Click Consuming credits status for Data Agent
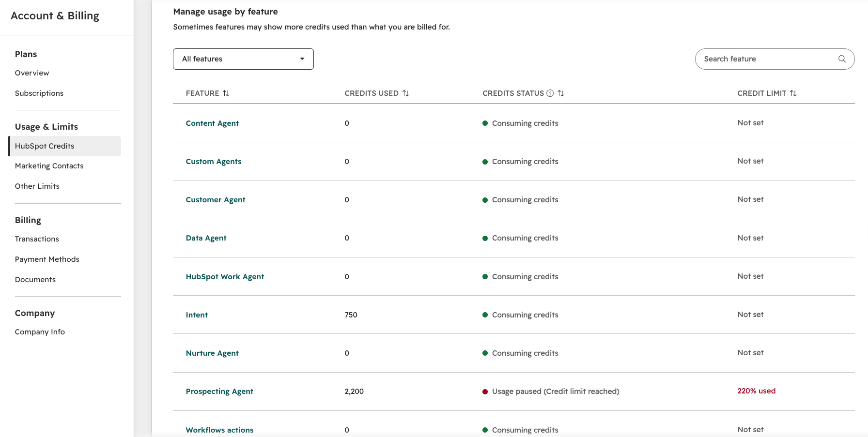Image resolution: width=868 pixels, height=437 pixels. pyautogui.click(x=525, y=238)
